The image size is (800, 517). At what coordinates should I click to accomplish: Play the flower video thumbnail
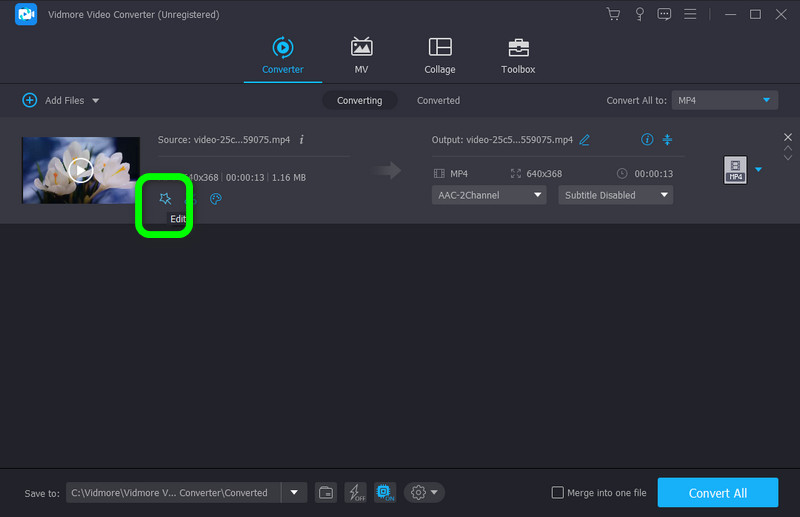tap(81, 170)
